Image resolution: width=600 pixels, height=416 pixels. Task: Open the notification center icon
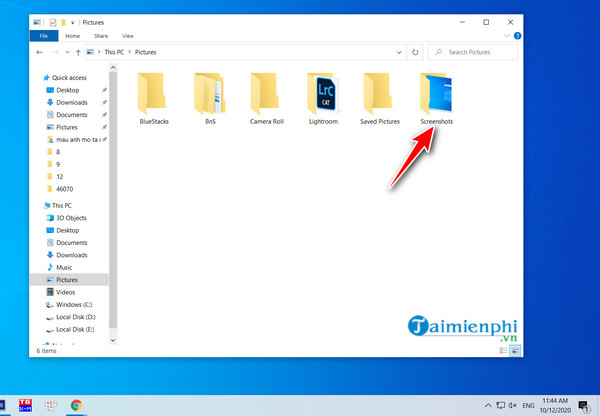tap(584, 406)
